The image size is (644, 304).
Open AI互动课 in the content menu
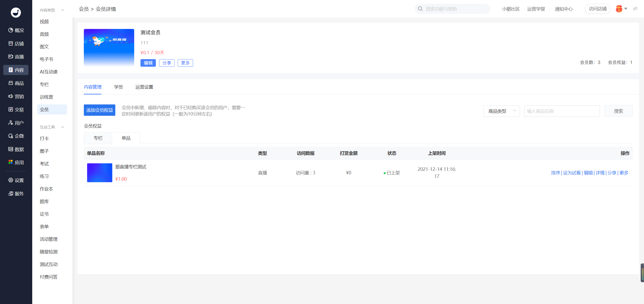[49, 72]
